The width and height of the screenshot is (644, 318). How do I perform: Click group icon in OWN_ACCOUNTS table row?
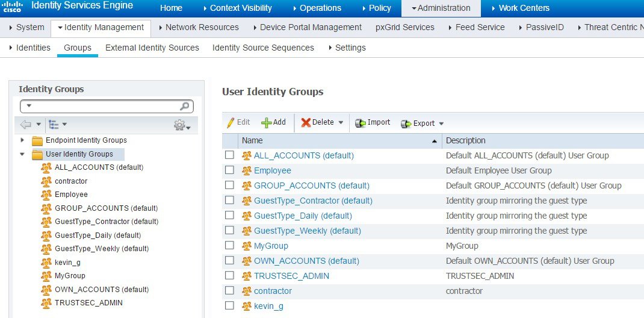click(246, 261)
